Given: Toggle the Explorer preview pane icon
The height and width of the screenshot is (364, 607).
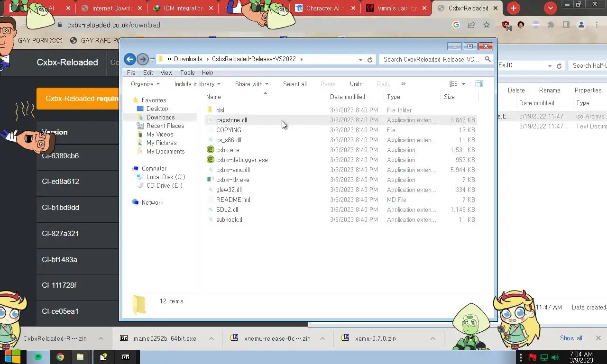Looking at the screenshot, I should coord(479,84).
